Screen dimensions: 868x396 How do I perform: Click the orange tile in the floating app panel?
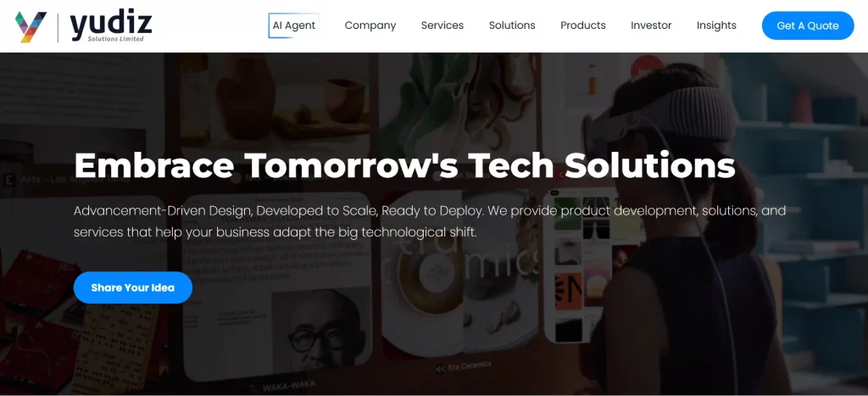tap(569, 292)
